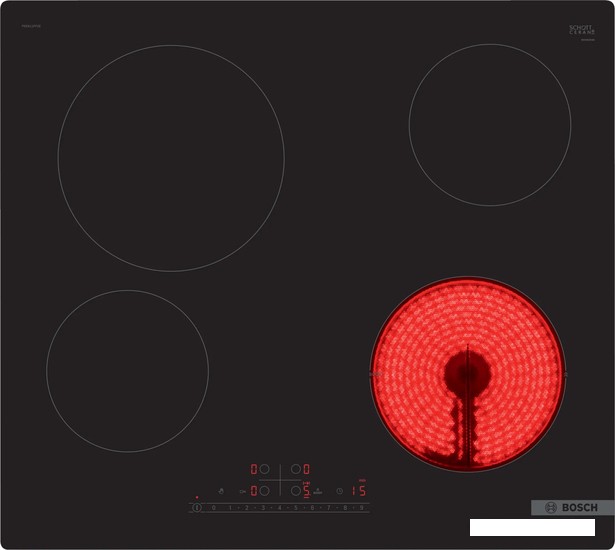This screenshot has width=615, height=550.
Task: Set heat level 3 on the slider
Action: pos(263,508)
